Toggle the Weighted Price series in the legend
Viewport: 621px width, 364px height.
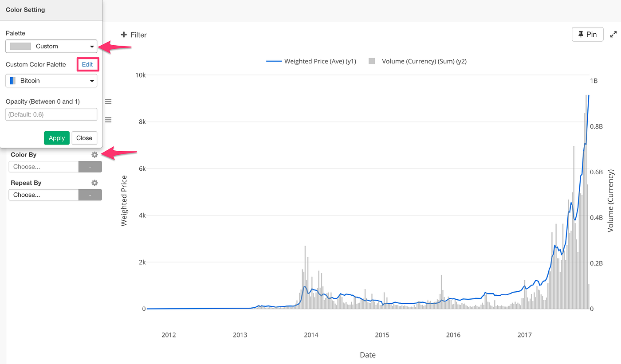310,61
